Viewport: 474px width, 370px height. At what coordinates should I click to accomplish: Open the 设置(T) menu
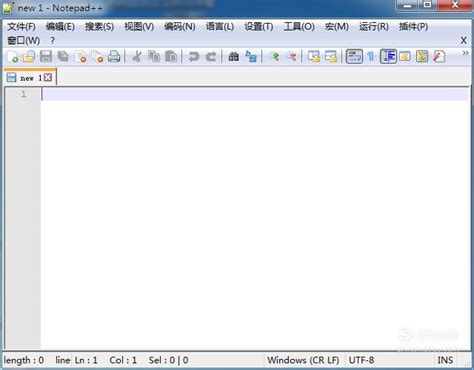click(x=259, y=26)
